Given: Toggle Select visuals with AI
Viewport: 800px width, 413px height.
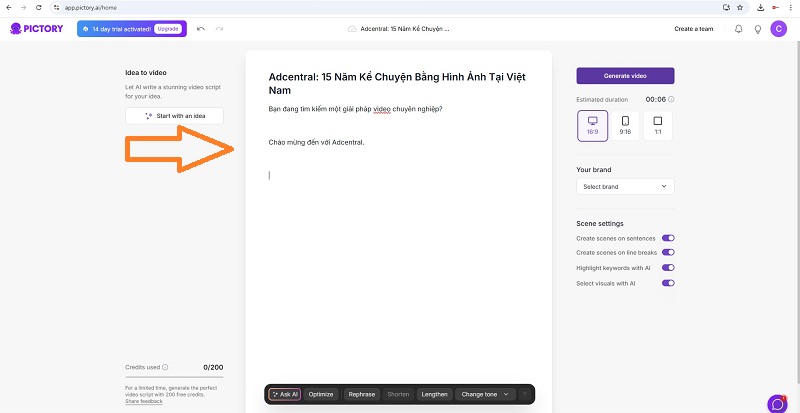Looking at the screenshot, I should [x=668, y=283].
